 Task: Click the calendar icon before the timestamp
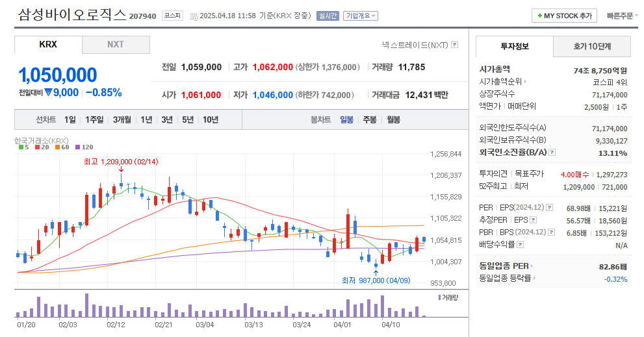point(194,16)
